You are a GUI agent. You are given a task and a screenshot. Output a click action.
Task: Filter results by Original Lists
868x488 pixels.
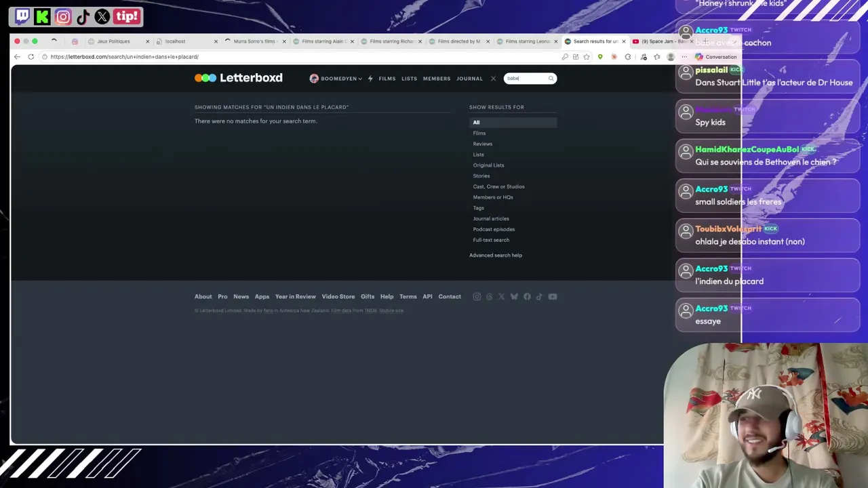[489, 165]
